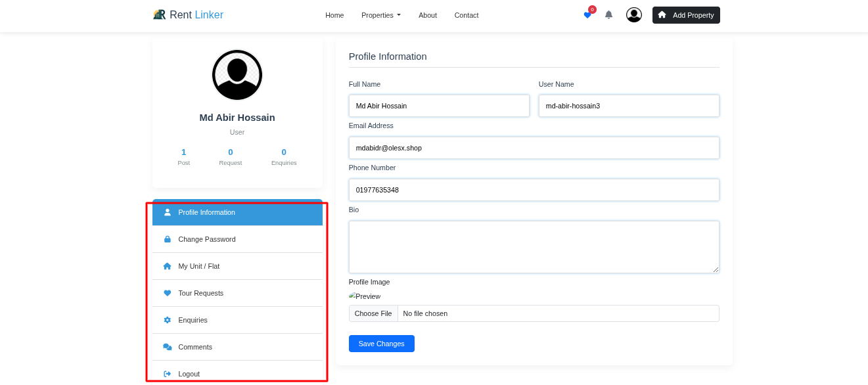Select the Phone Number input field

[534, 190]
